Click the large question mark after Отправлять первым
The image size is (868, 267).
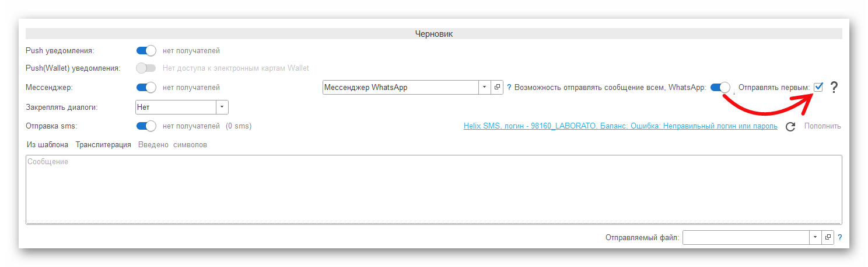pos(834,88)
